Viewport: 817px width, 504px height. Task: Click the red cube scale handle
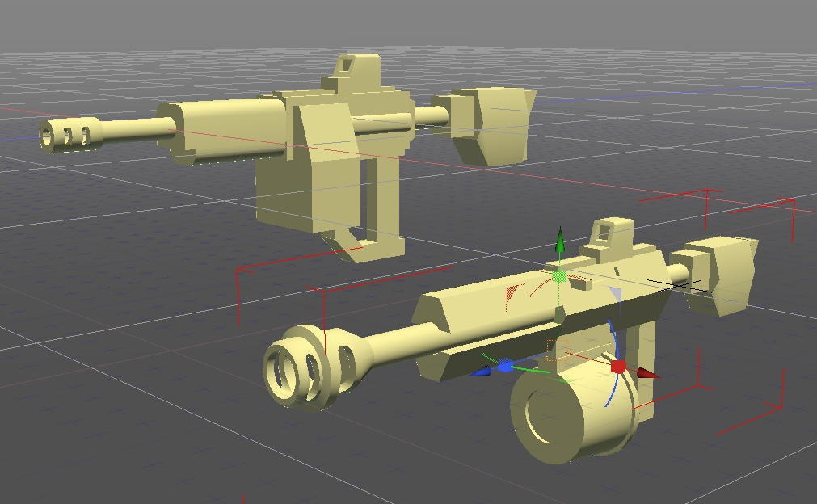[x=618, y=367]
